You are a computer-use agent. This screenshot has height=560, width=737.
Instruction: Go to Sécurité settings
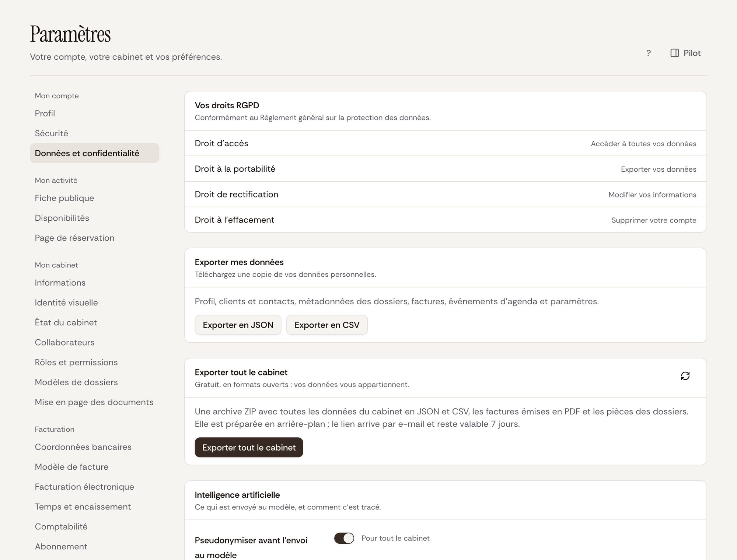(x=95, y=133)
